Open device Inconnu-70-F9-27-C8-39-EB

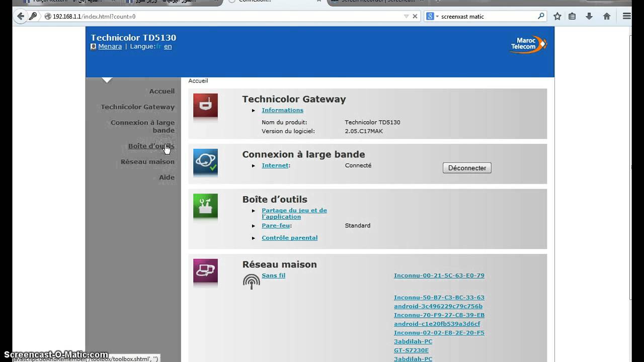[439, 315]
